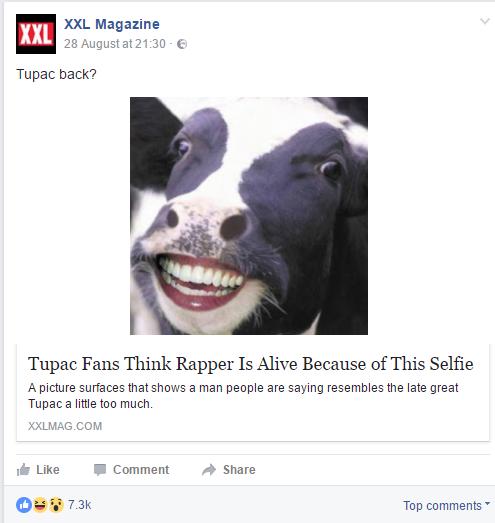Open the 7.3k reactions count
This screenshot has width=495, height=523.
79,505
